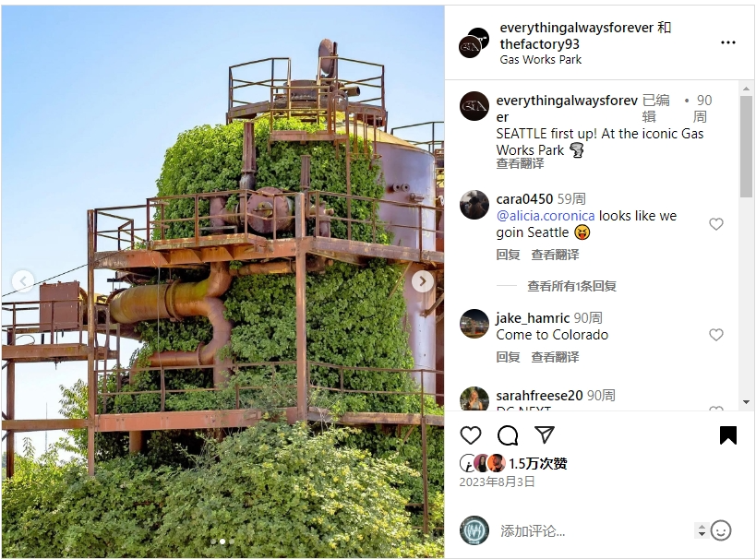The width and height of the screenshot is (756, 559).
Task: Open the three-dot more options menu
Action: pyautogui.click(x=728, y=42)
